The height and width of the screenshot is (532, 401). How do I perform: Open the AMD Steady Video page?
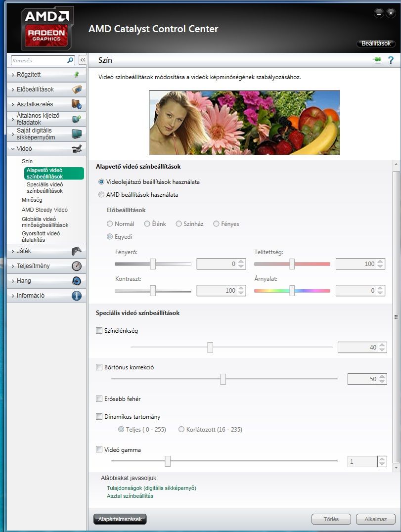45,210
